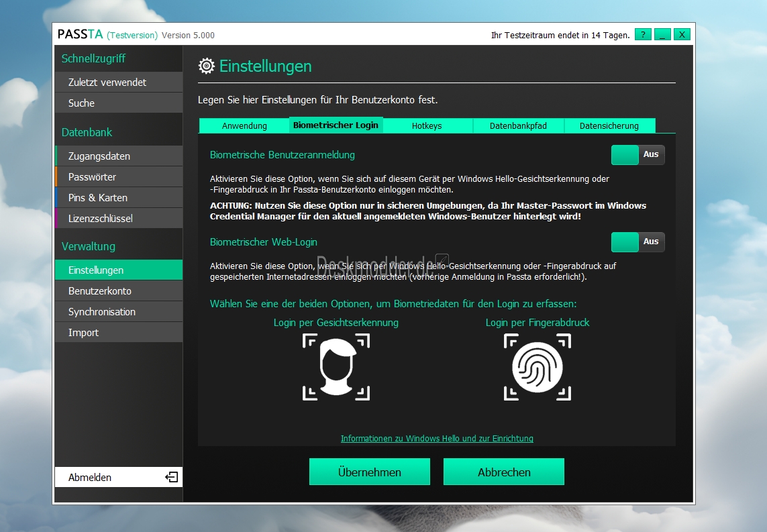
Task: Minimize the Passta window
Action: pyautogui.click(x=662, y=35)
